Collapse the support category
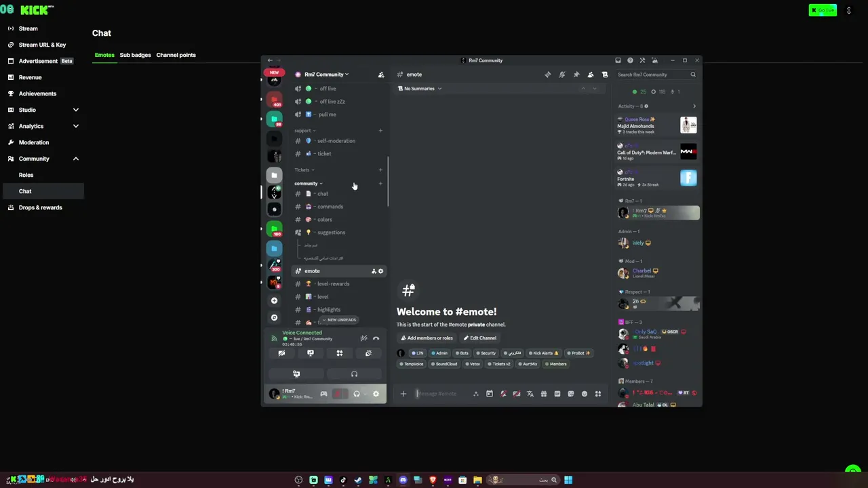The height and width of the screenshot is (488, 868). point(304,131)
